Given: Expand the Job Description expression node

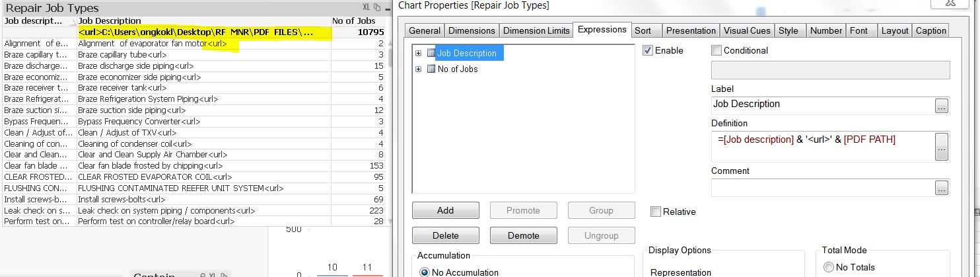Looking at the screenshot, I should [418, 53].
